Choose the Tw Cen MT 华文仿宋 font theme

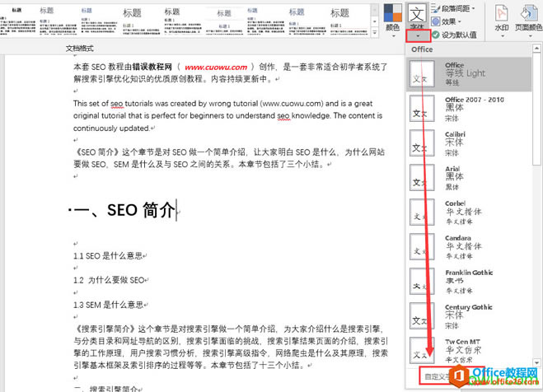469,350
